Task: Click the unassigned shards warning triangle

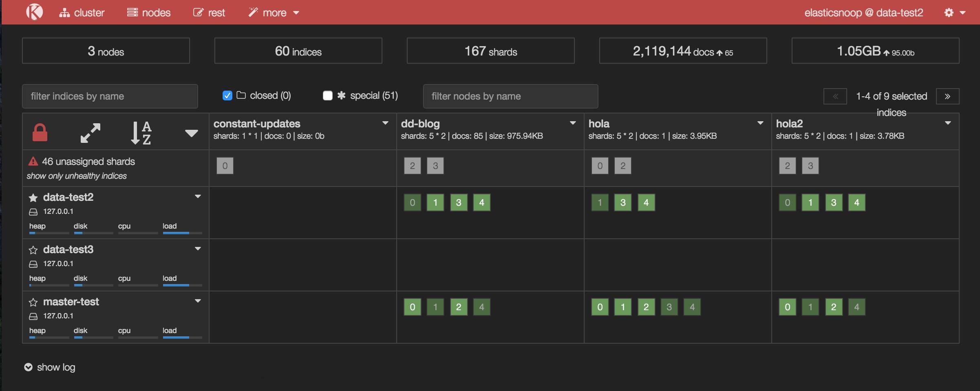Action: click(33, 162)
